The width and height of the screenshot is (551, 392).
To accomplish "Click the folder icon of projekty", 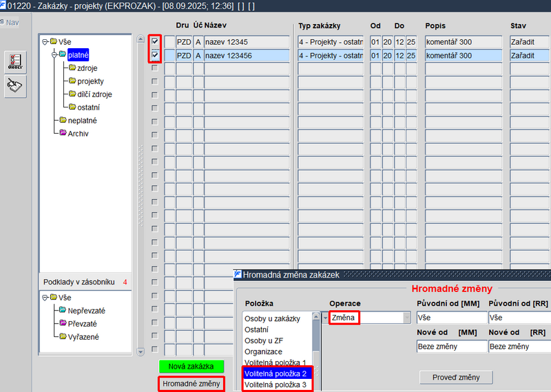I will 72,81.
